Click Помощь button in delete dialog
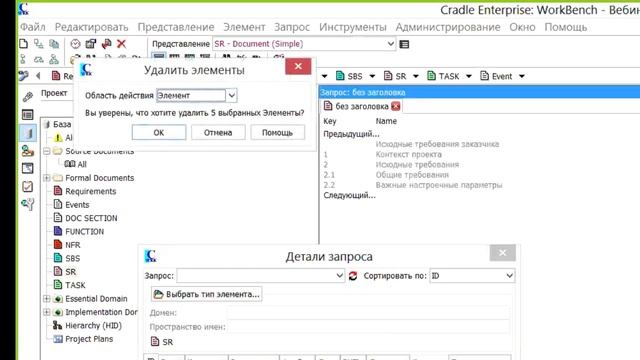Viewport: 640px width, 360px height. 278,133
